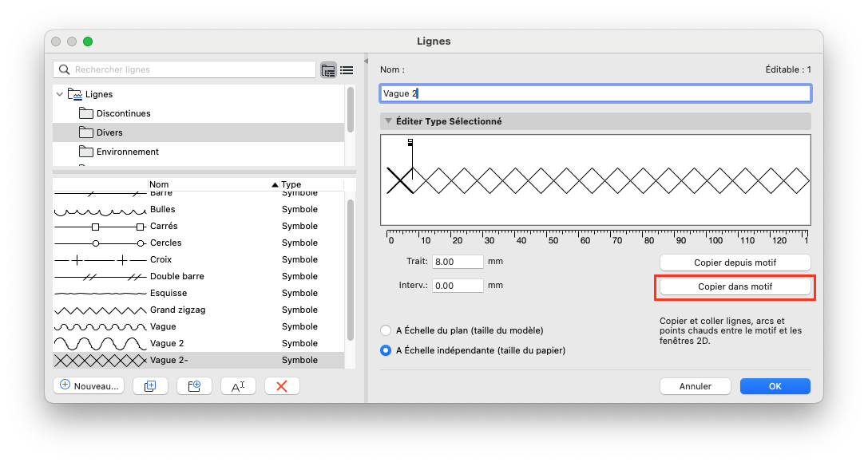Viewport: 868px width, 462px height.
Task: Click the Interv. value field 0.00
Action: [x=458, y=286]
